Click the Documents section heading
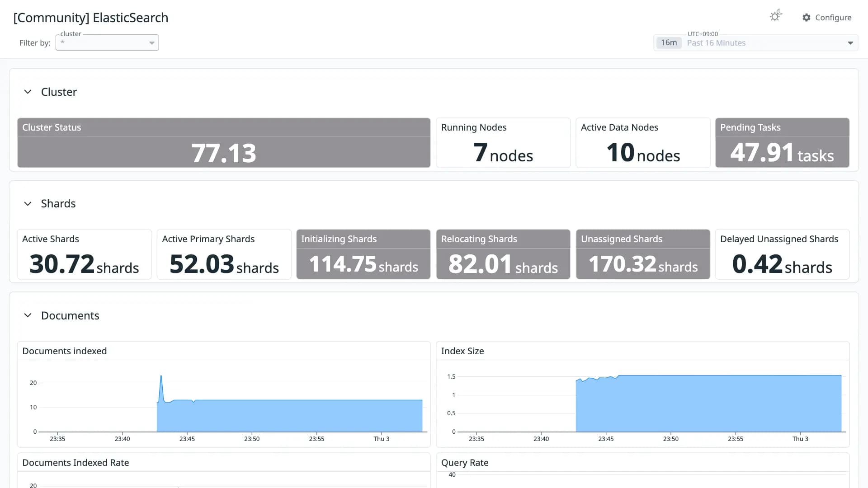Image resolution: width=868 pixels, height=488 pixels. 70,315
